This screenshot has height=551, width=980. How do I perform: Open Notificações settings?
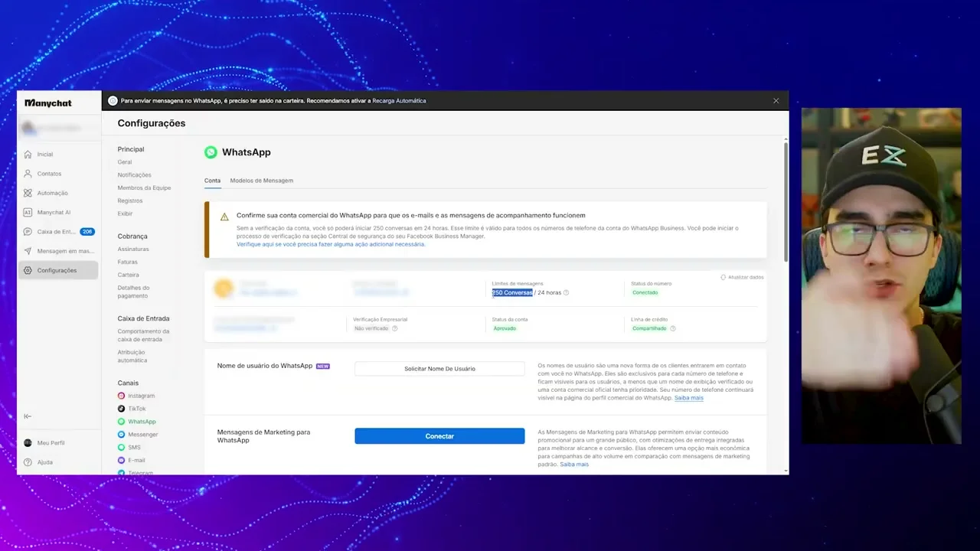point(134,175)
